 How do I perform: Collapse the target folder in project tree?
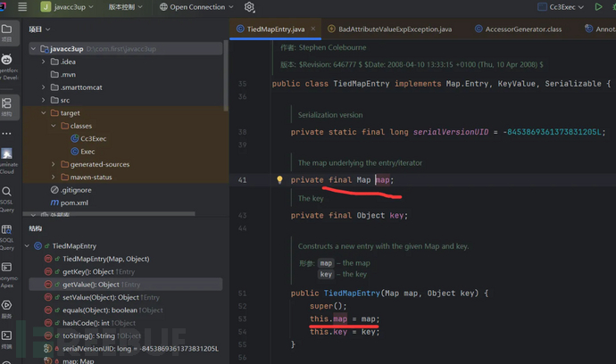coord(43,113)
